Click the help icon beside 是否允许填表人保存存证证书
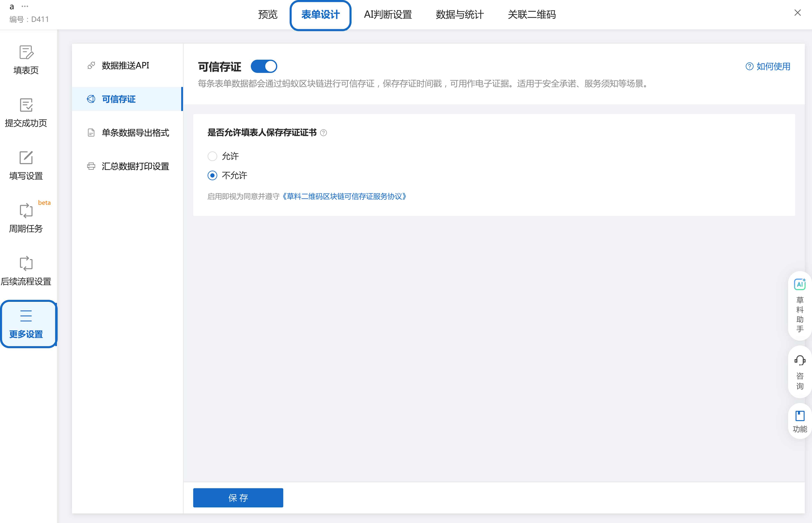812x523 pixels. (x=324, y=133)
